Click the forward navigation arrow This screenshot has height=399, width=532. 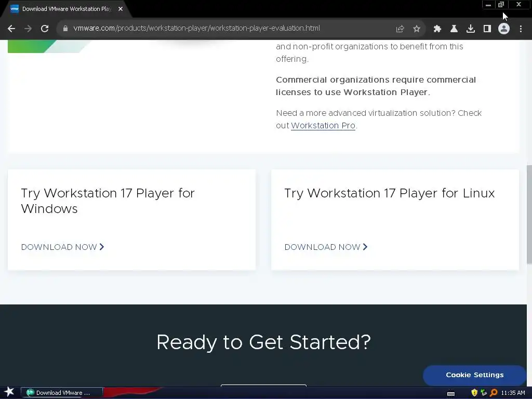28,29
